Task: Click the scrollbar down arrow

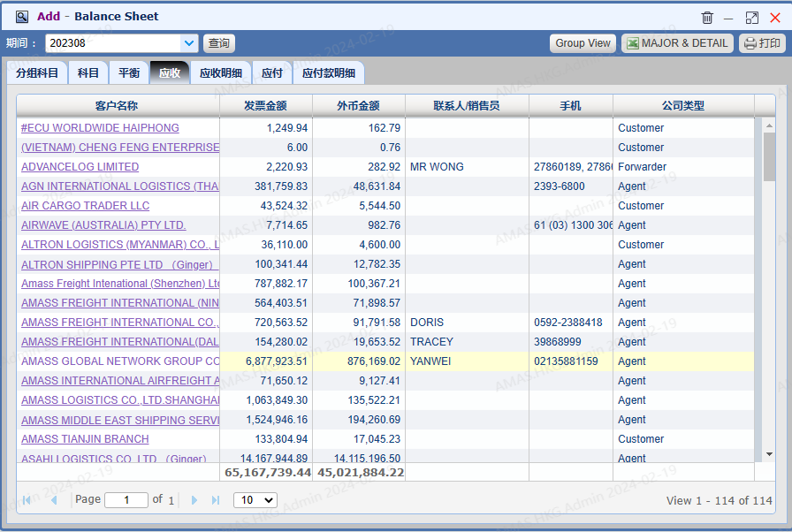Action: pos(769,454)
